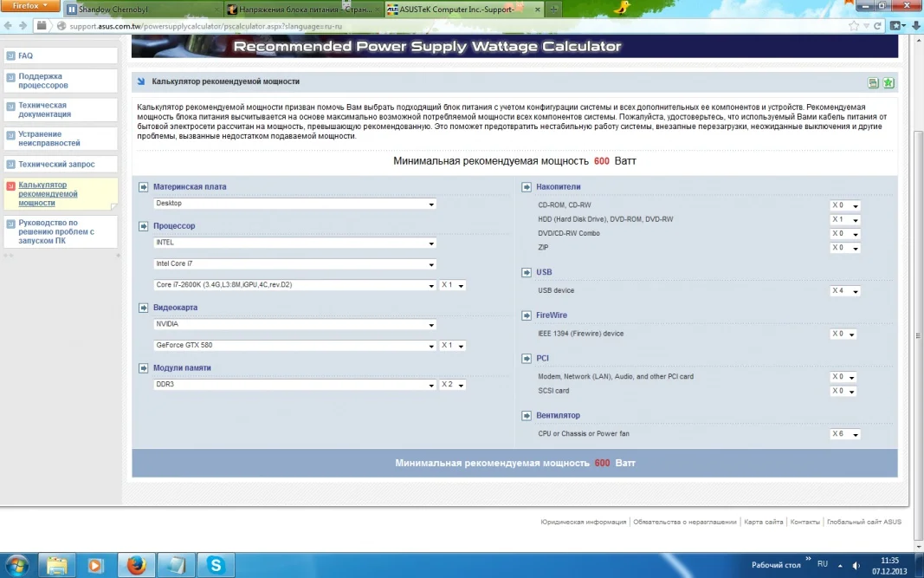The image size is (924, 578).
Task: Open the orange Firefox menu button
Action: (30, 6)
